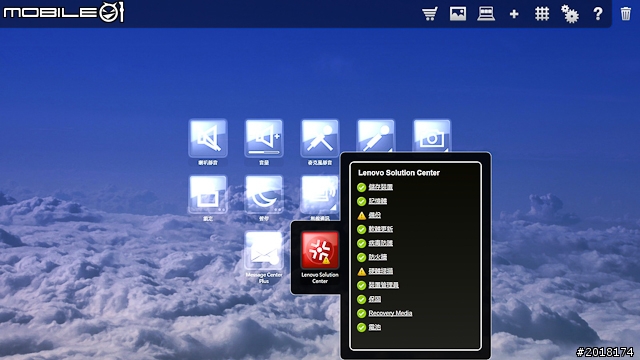
Task: Open 硬體掃描 hardware scan link
Action: coord(380,271)
